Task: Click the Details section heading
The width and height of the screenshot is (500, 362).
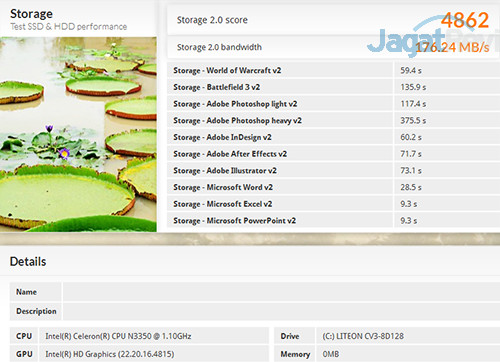Action: (28, 262)
